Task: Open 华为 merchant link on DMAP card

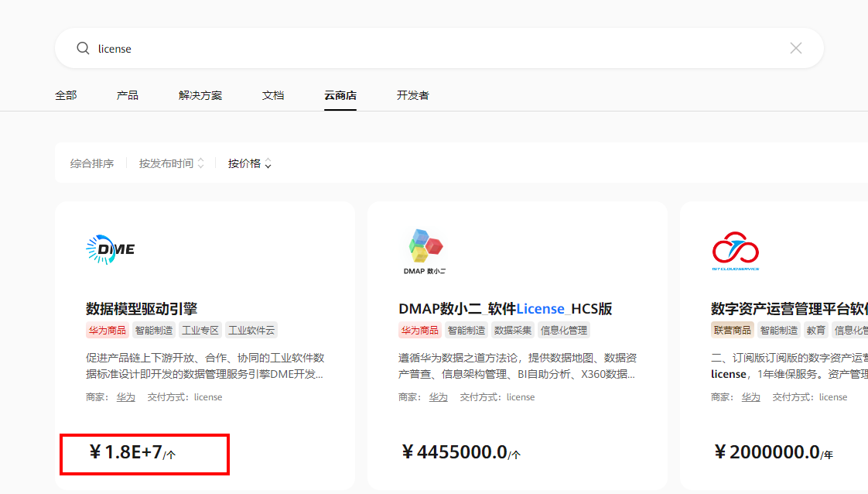Action: [x=439, y=397]
